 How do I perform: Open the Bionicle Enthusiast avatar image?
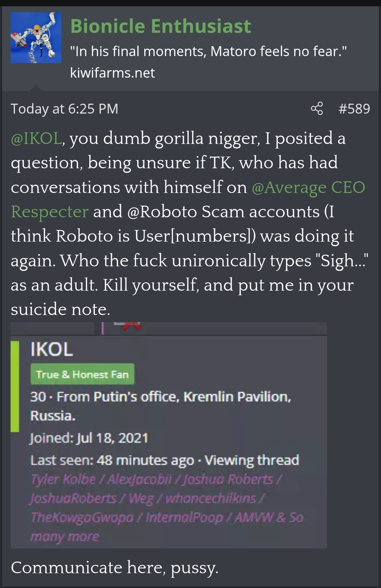tap(36, 38)
